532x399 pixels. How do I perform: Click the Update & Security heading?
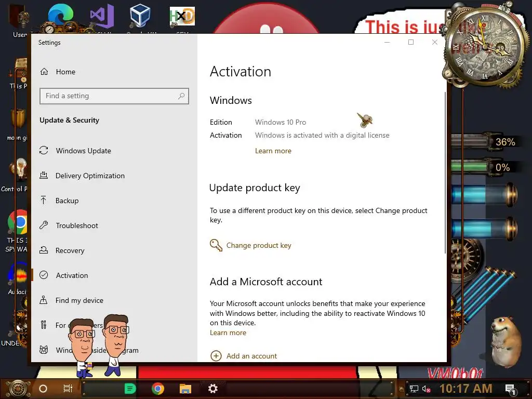pos(69,120)
